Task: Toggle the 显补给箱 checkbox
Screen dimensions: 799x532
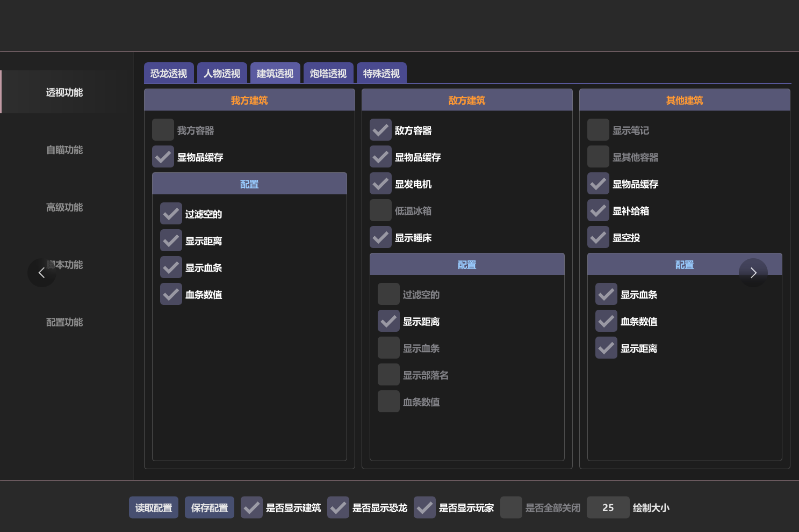Action: point(598,210)
